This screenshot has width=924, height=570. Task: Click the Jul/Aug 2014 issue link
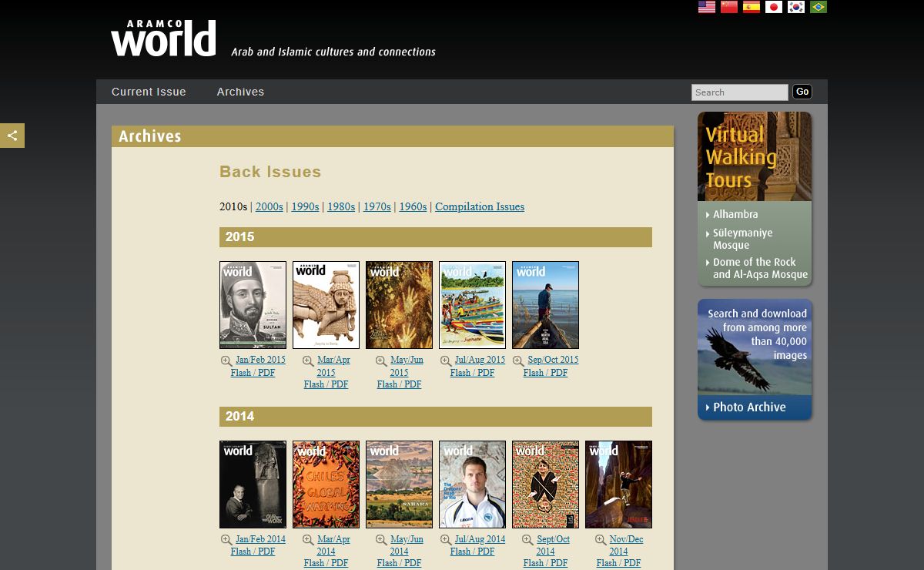480,539
